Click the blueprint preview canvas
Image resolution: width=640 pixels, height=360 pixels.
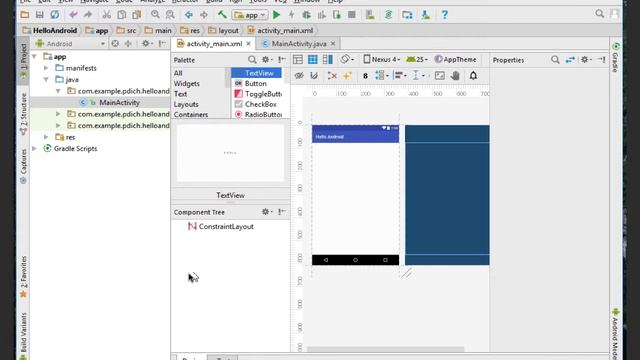(447, 195)
